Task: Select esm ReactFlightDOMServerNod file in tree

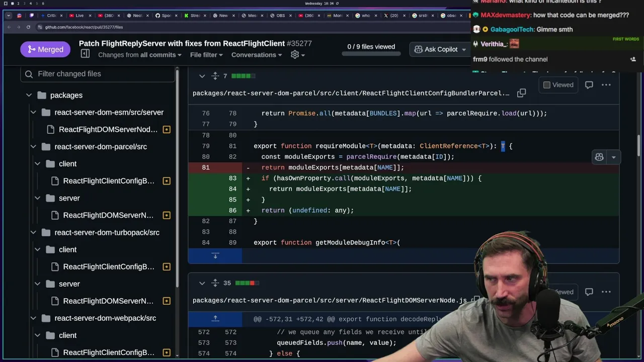Action: coord(108,130)
